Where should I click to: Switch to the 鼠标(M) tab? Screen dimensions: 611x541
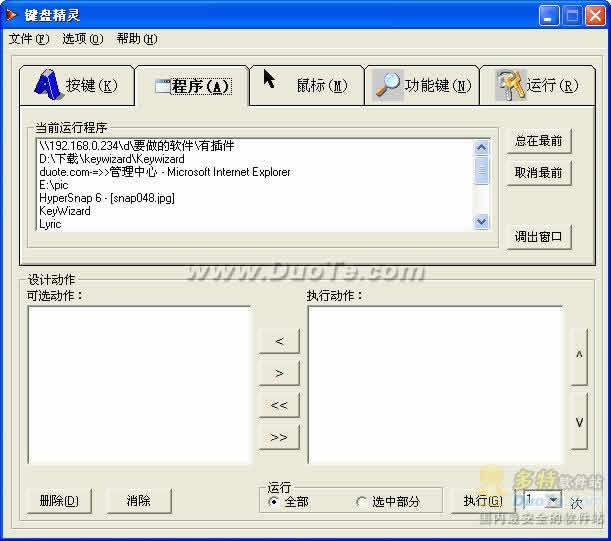pyautogui.click(x=307, y=85)
